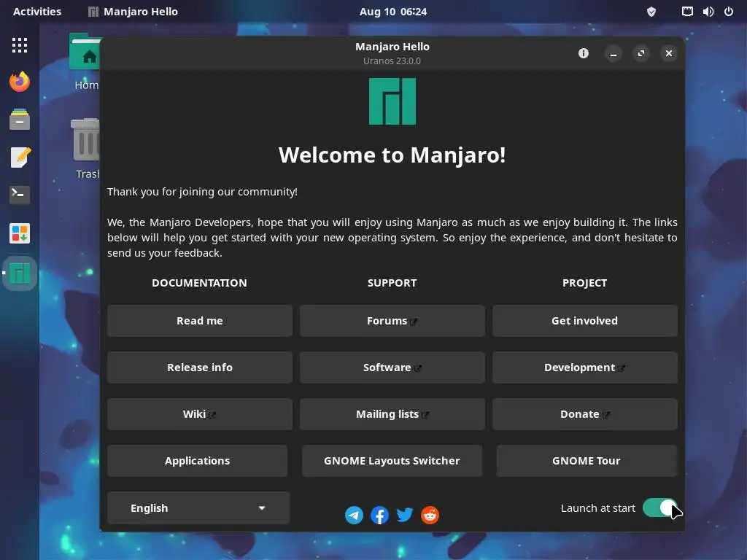This screenshot has height=560, width=747.
Task: Launch Terminal from the dock
Action: tap(20, 195)
